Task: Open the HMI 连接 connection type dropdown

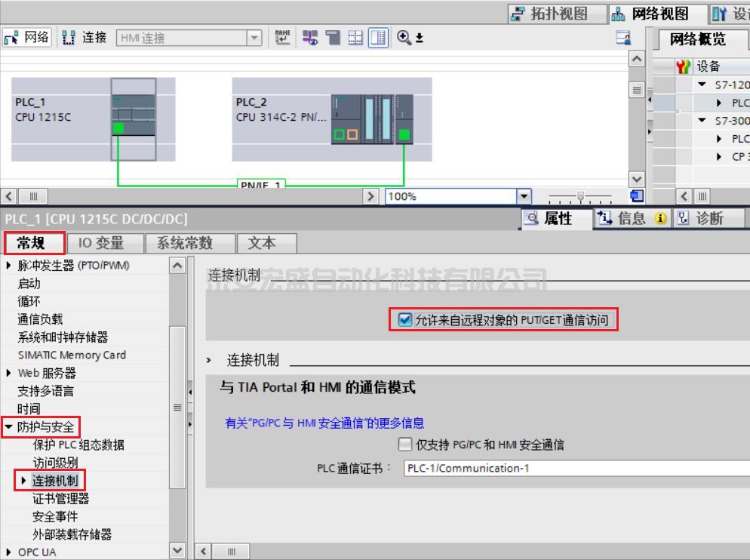Action: point(254,38)
